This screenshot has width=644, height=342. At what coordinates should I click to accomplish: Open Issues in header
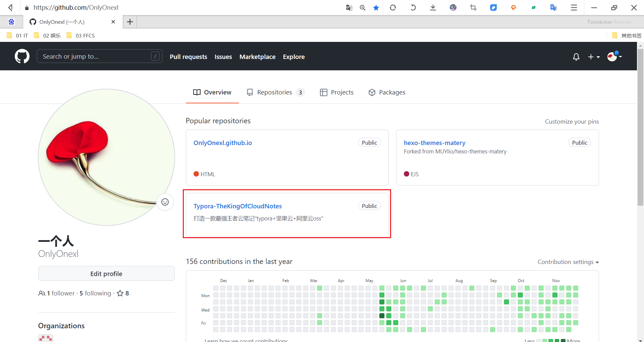click(x=223, y=57)
